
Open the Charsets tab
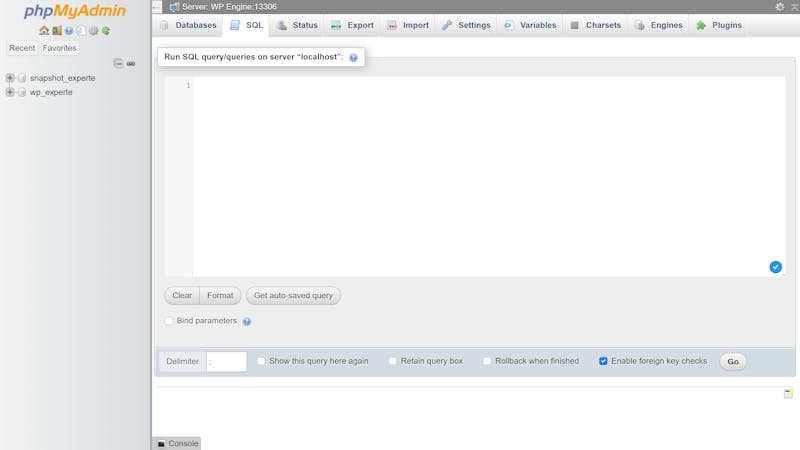[x=595, y=26]
